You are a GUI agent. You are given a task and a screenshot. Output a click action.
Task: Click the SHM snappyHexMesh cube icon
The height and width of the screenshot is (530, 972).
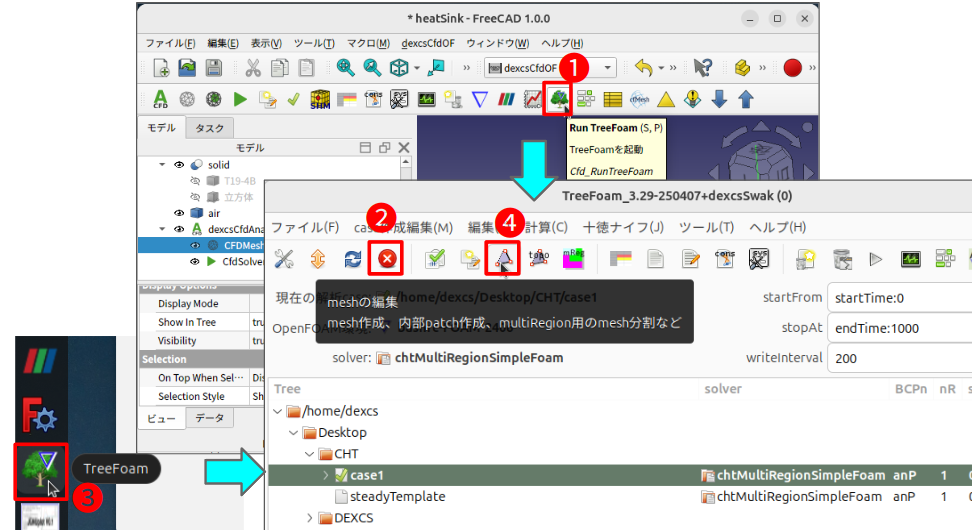pyautogui.click(x=320, y=99)
